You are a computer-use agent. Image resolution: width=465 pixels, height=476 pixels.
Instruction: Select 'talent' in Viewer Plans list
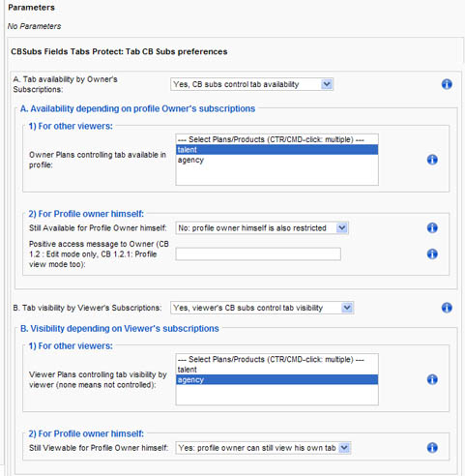276,370
